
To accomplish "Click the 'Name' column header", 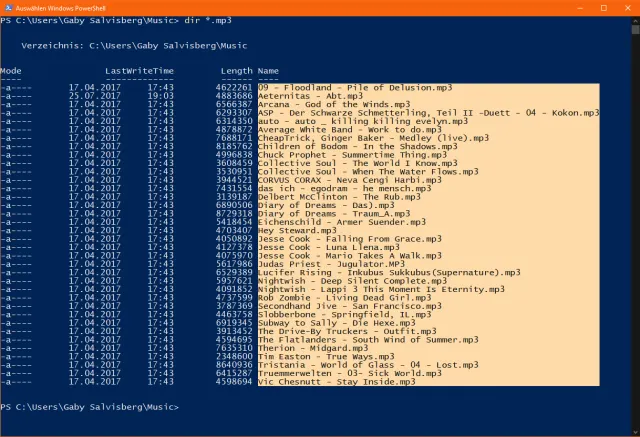I will (268, 71).
